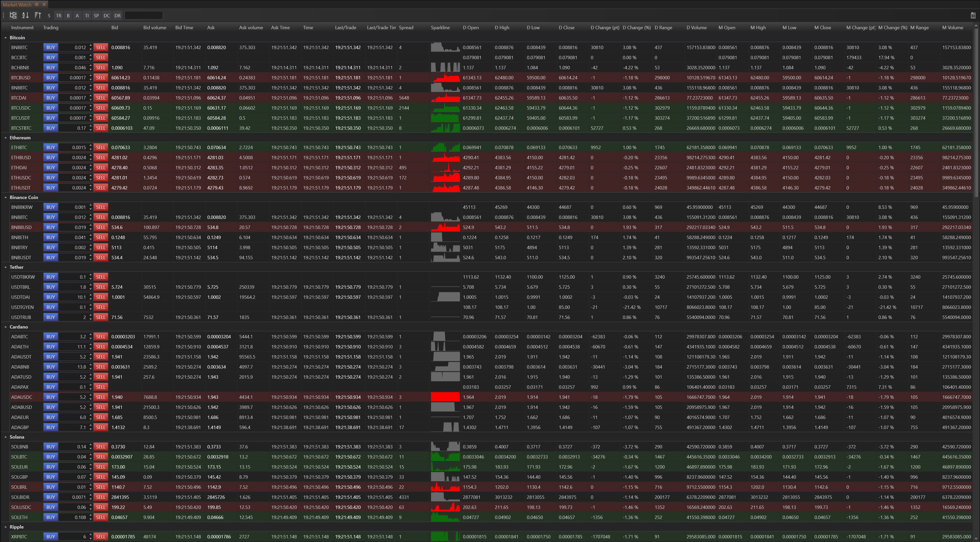The height and width of the screenshot is (542, 980).
Task: Click the ascending sort order icon
Action: (38, 16)
